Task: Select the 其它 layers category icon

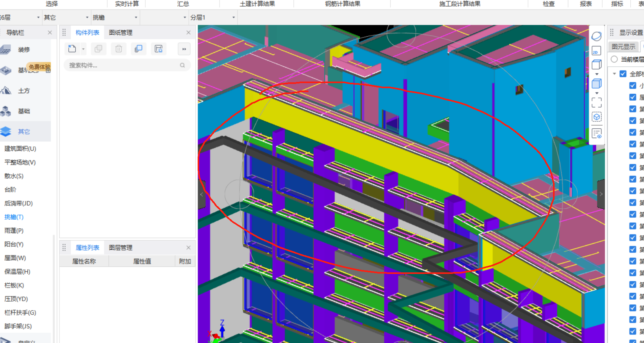Action: point(5,132)
